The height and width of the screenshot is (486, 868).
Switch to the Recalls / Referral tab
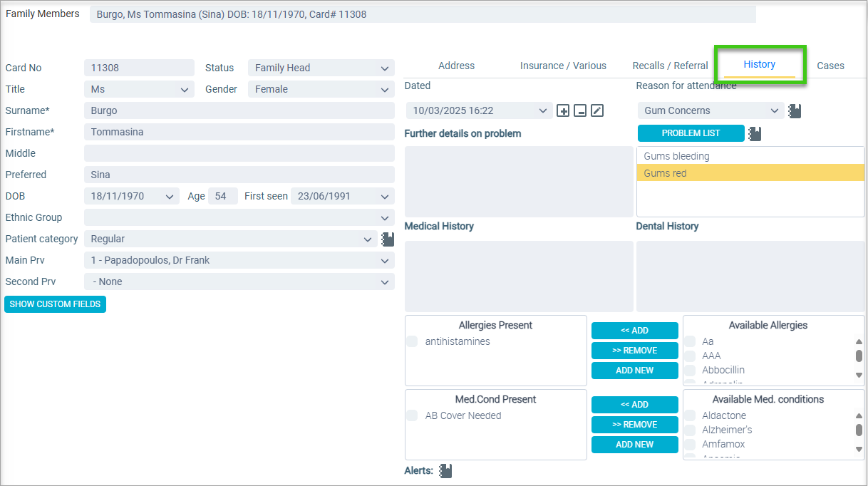671,66
